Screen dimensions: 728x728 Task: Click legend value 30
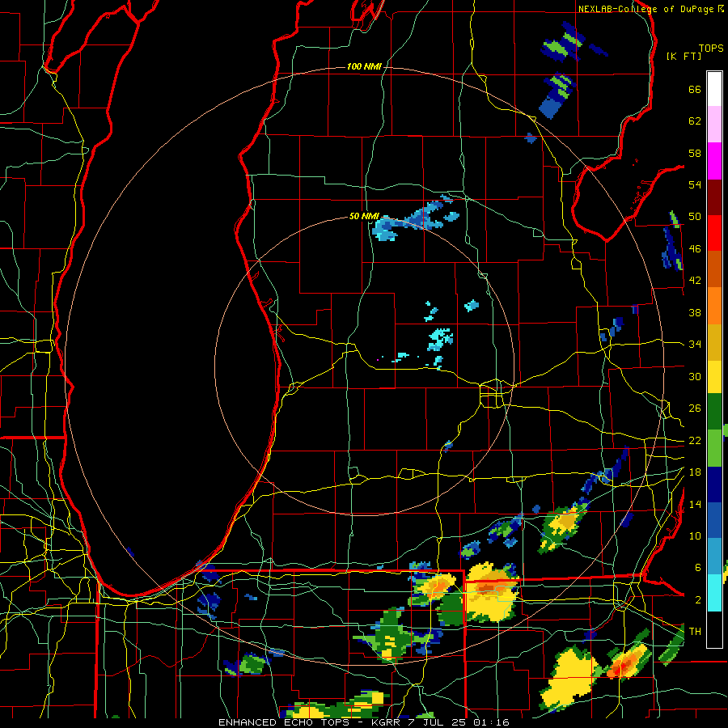[695, 376]
